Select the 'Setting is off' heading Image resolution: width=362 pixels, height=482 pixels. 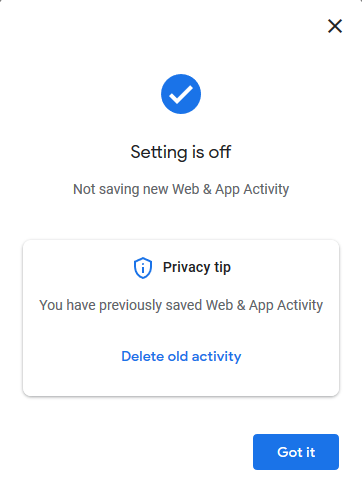181,152
